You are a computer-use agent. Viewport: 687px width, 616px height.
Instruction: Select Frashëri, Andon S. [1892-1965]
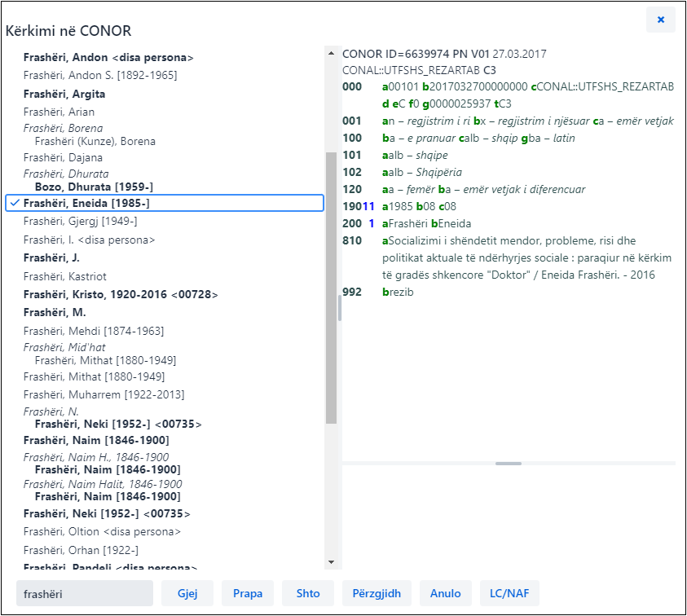100,75
